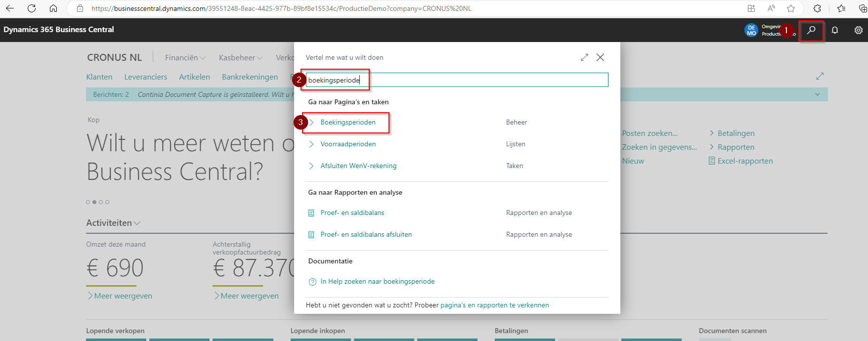This screenshot has width=868, height=341.
Task: Click the 'Zoeken in gegevens...' action
Action: tap(659, 147)
